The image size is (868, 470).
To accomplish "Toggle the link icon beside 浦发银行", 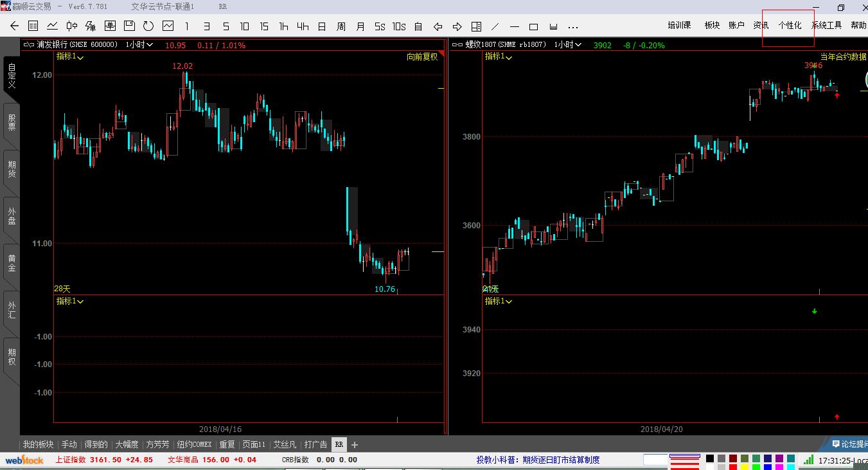I will [28, 45].
